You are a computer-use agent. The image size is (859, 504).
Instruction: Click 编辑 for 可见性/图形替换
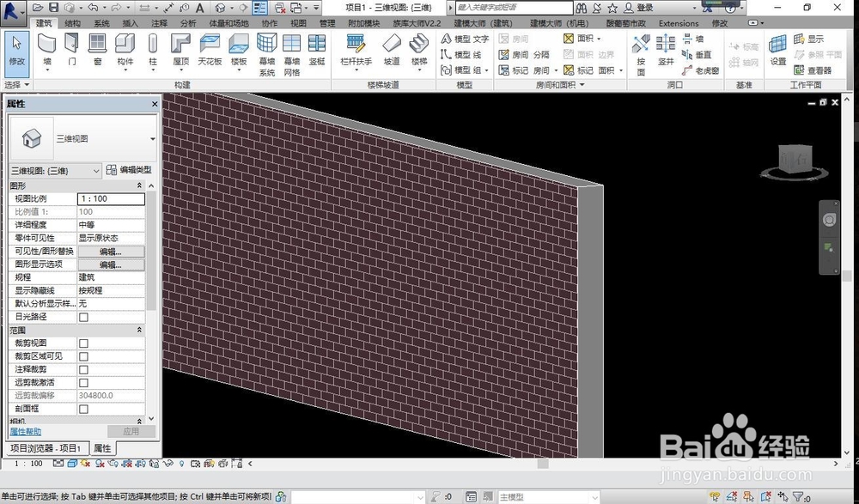pyautogui.click(x=111, y=252)
